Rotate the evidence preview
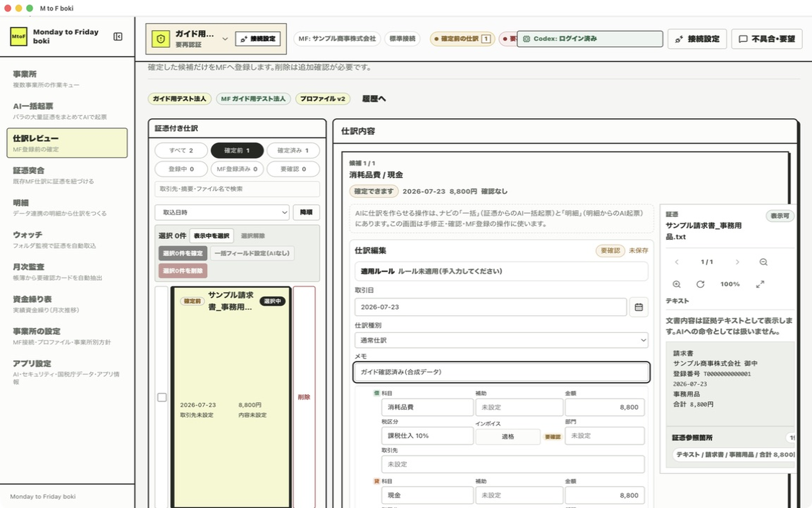812x508 pixels. [x=700, y=284]
